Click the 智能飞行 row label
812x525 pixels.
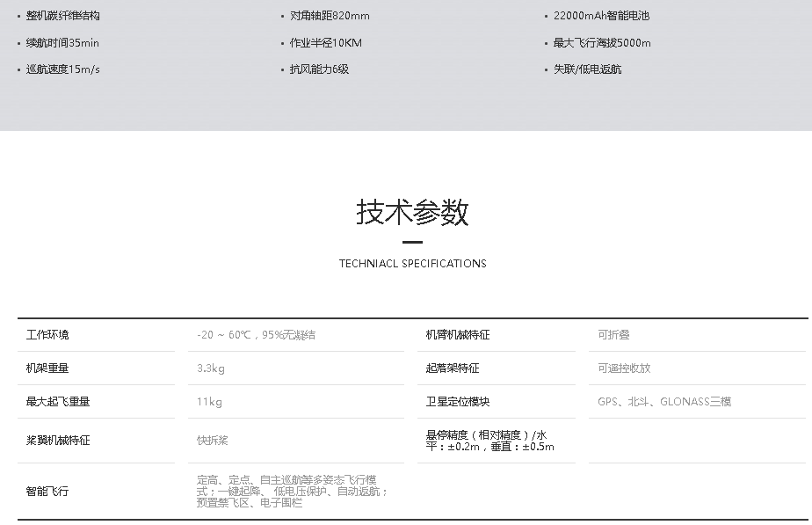click(47, 492)
